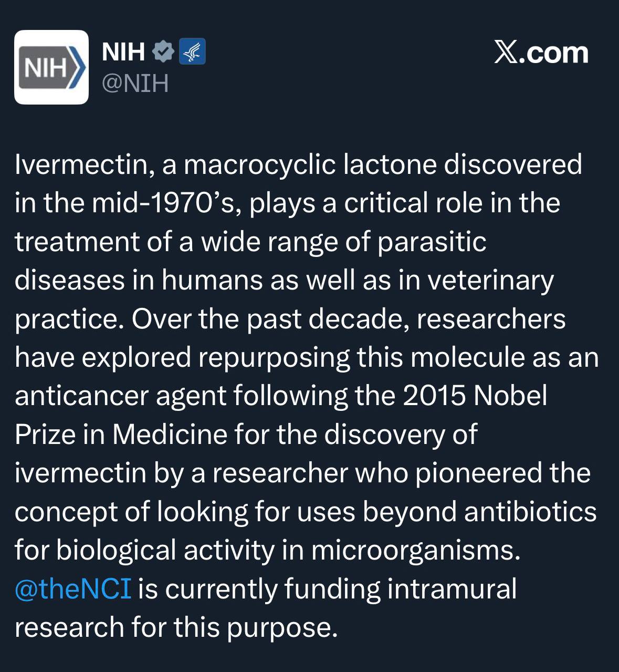
Task: Click the X logo in X.com watermark
Action: [505, 53]
